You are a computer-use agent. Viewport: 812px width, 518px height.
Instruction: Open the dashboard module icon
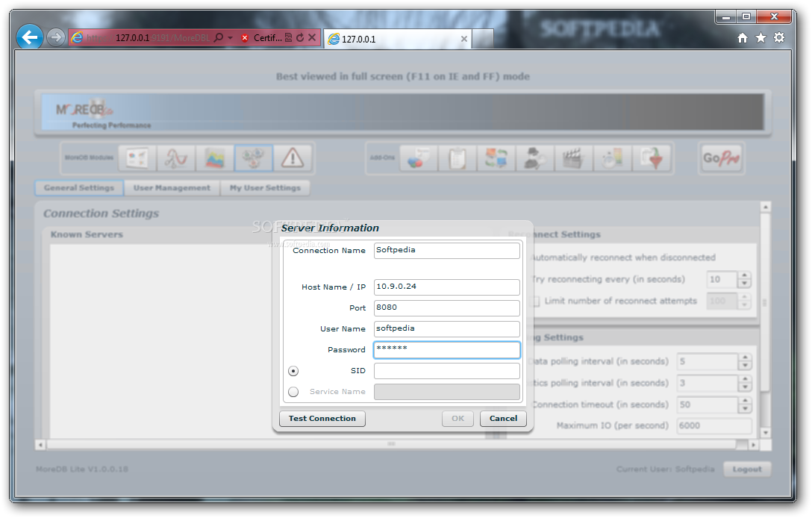[x=137, y=158]
